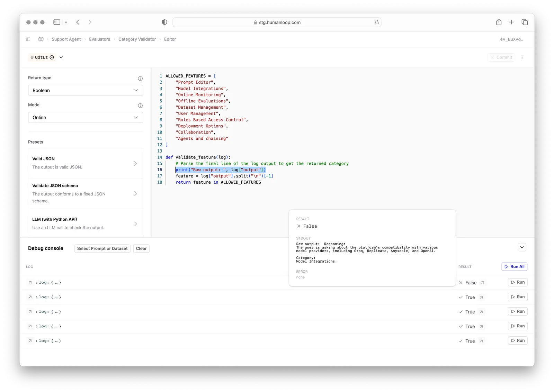Image resolution: width=554 pixels, height=392 pixels.
Task: Run the last log in the list
Action: point(518,340)
